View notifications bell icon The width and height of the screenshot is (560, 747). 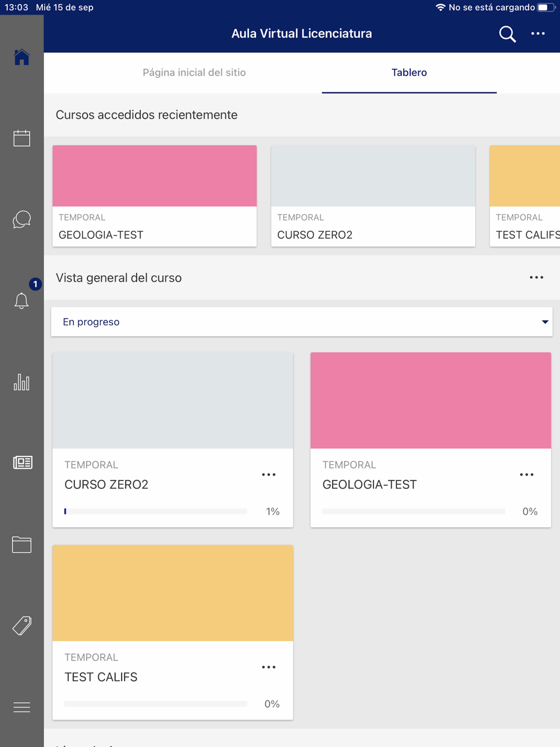pyautogui.click(x=22, y=301)
